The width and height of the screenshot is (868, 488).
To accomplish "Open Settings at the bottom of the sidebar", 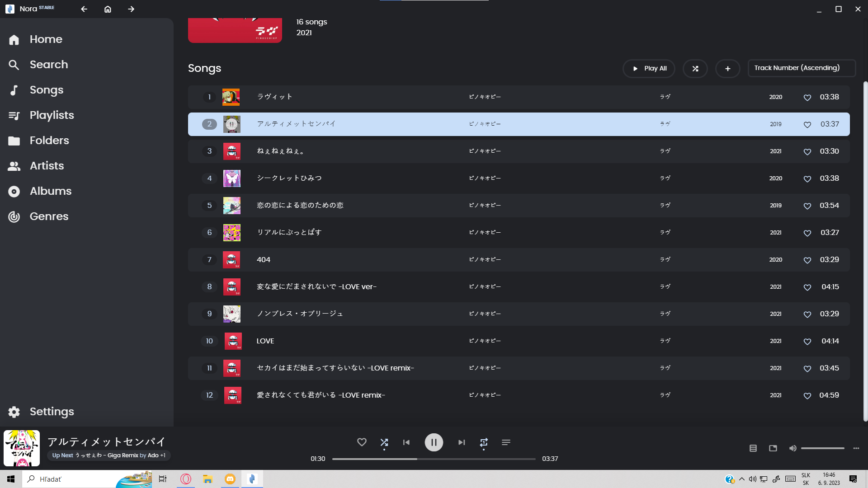I will [52, 412].
